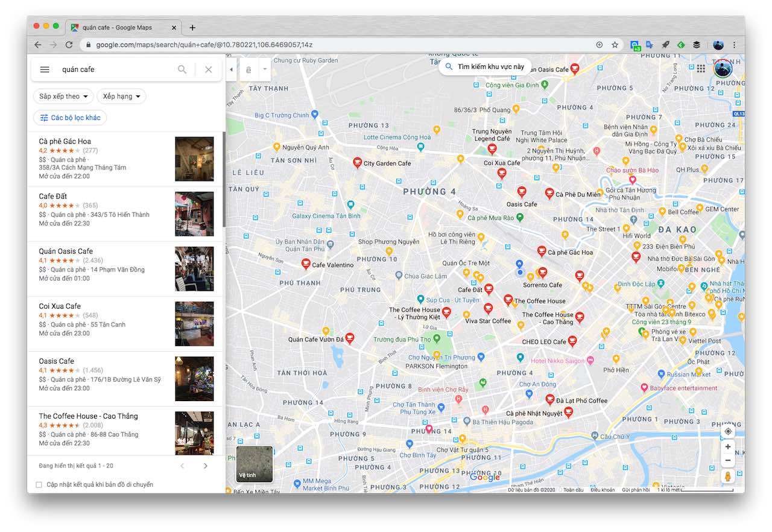772x532 pixels.
Task: Bookmark this page with star icon
Action: coord(615,45)
